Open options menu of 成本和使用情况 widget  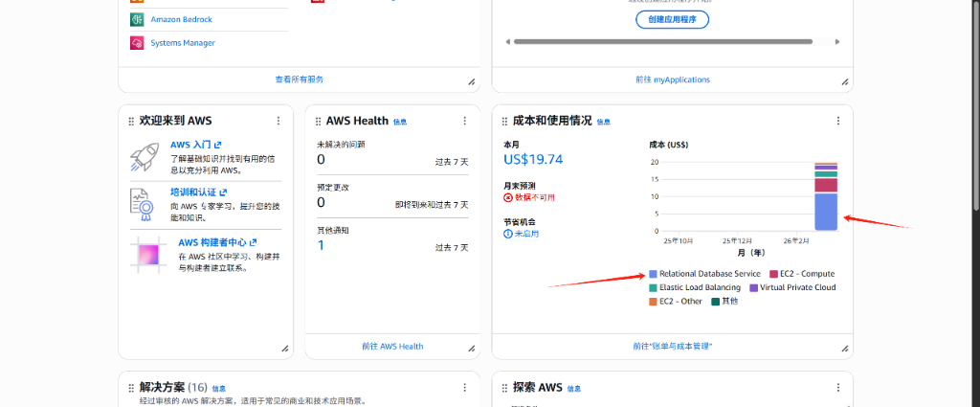[838, 121]
